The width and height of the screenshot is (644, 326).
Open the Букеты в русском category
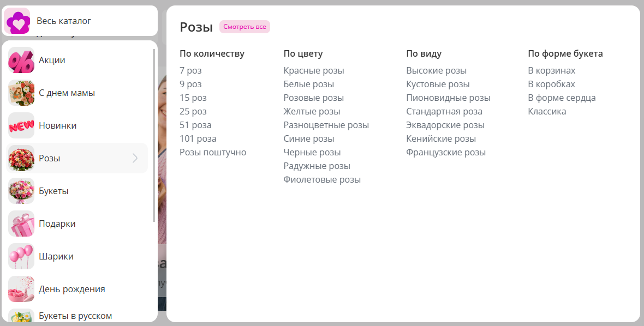click(x=75, y=316)
